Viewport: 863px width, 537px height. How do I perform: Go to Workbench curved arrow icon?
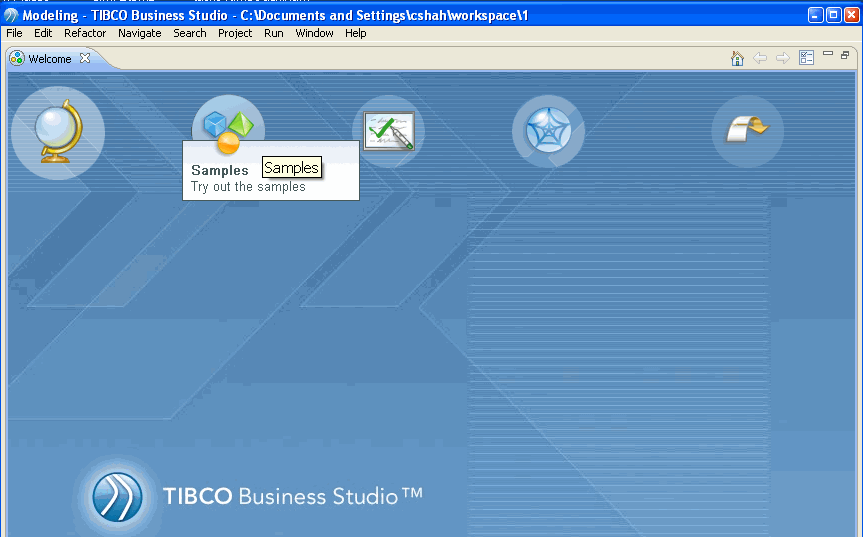click(x=747, y=130)
